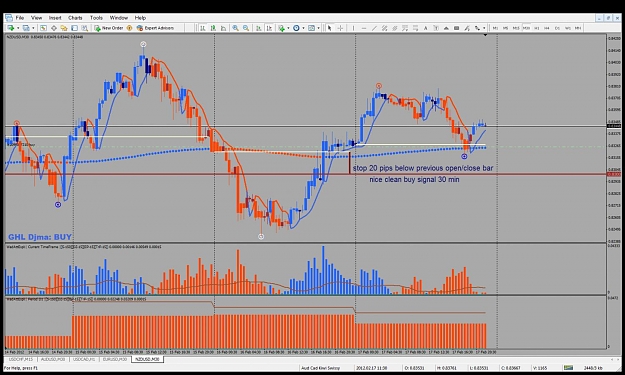Select the rectangle shape tool

(456, 28)
